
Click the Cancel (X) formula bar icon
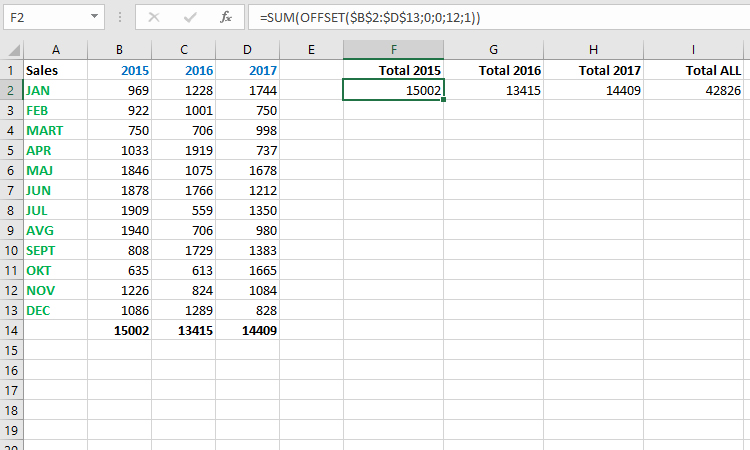154,17
